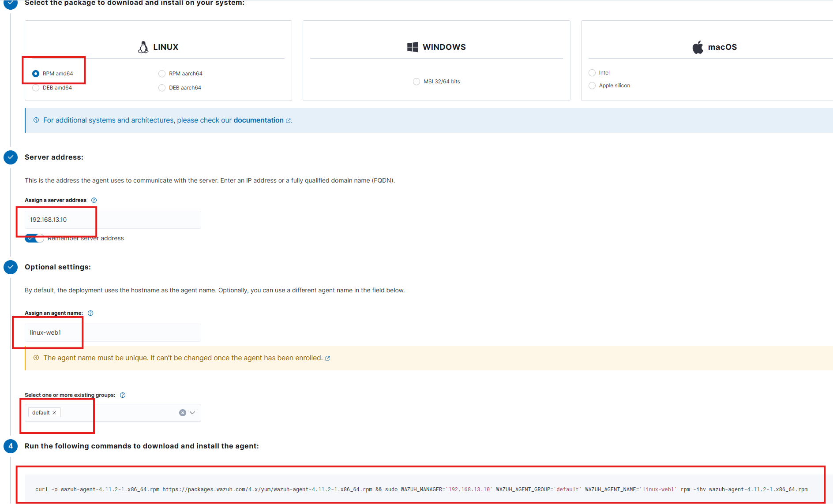The image size is (833, 504).
Task: Click help icon beside existing groups label
Action: coord(123,395)
